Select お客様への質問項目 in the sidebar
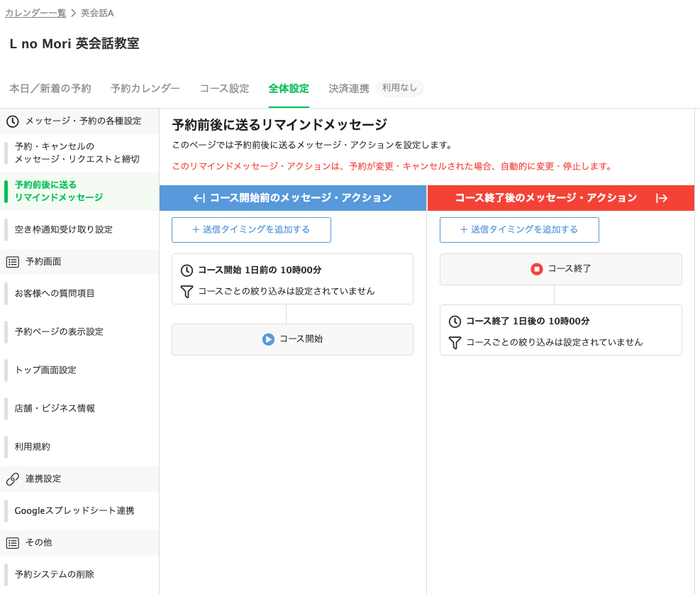The image size is (700, 599). tap(55, 294)
